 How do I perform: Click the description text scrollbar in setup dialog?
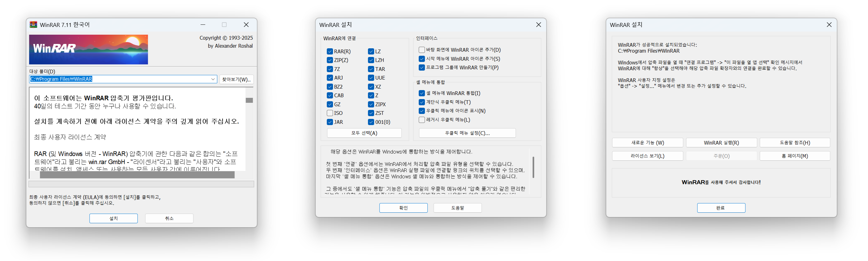pos(533,167)
